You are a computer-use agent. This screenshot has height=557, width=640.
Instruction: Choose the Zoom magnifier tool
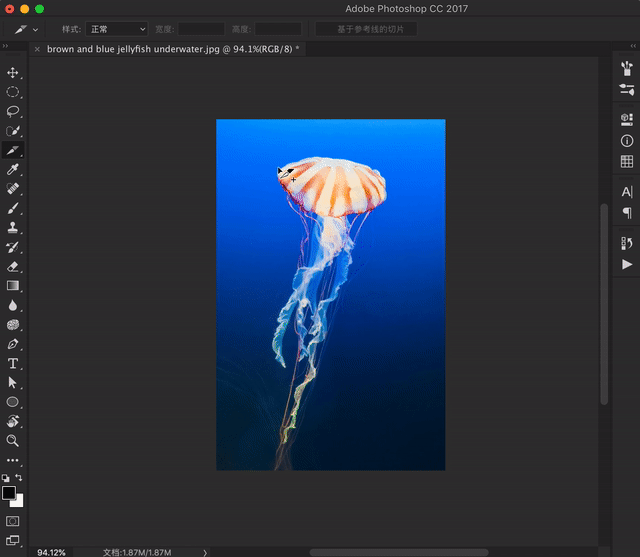point(13,440)
